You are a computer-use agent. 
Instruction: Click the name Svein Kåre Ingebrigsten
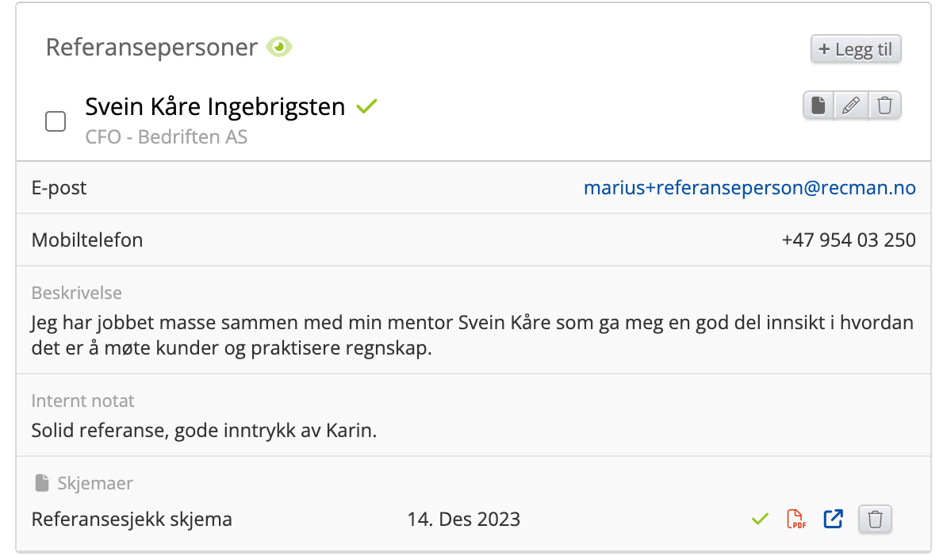215,106
